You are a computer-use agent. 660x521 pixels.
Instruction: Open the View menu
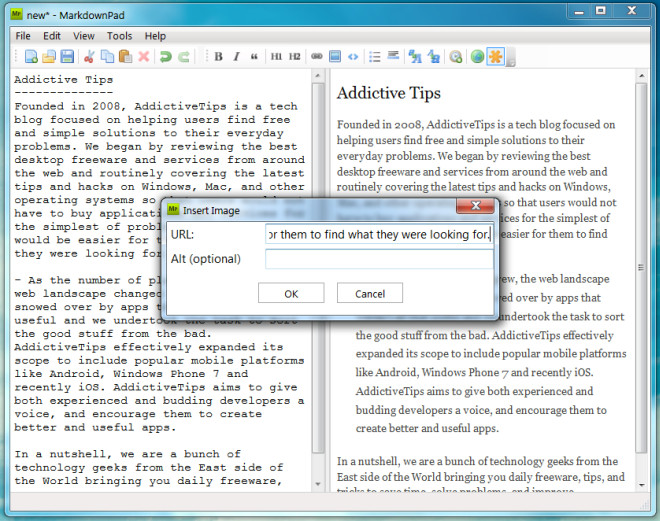point(83,36)
